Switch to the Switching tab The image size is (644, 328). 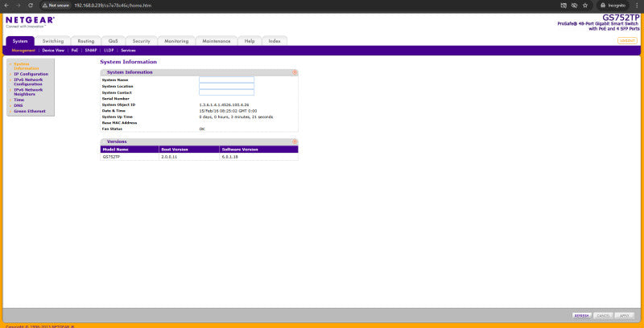pyautogui.click(x=53, y=41)
